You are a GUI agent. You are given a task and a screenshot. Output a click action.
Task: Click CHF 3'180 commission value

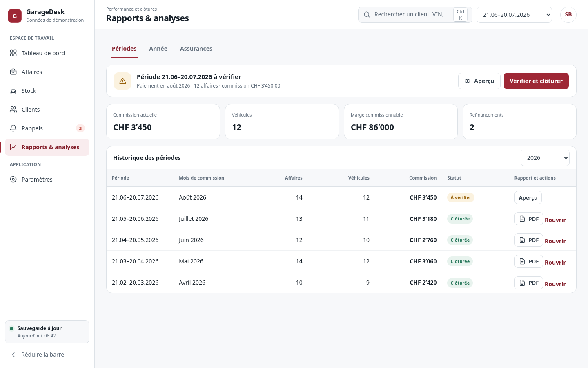click(x=423, y=219)
